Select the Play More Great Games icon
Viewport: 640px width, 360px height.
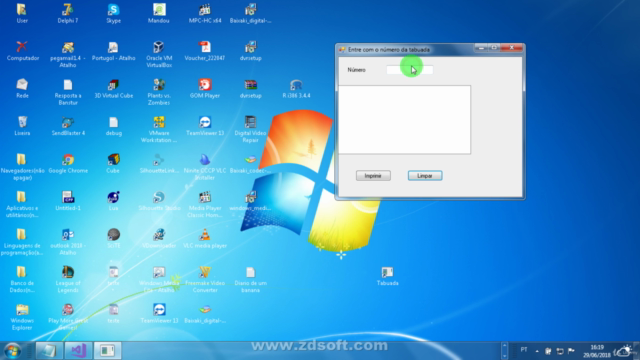coord(68,317)
